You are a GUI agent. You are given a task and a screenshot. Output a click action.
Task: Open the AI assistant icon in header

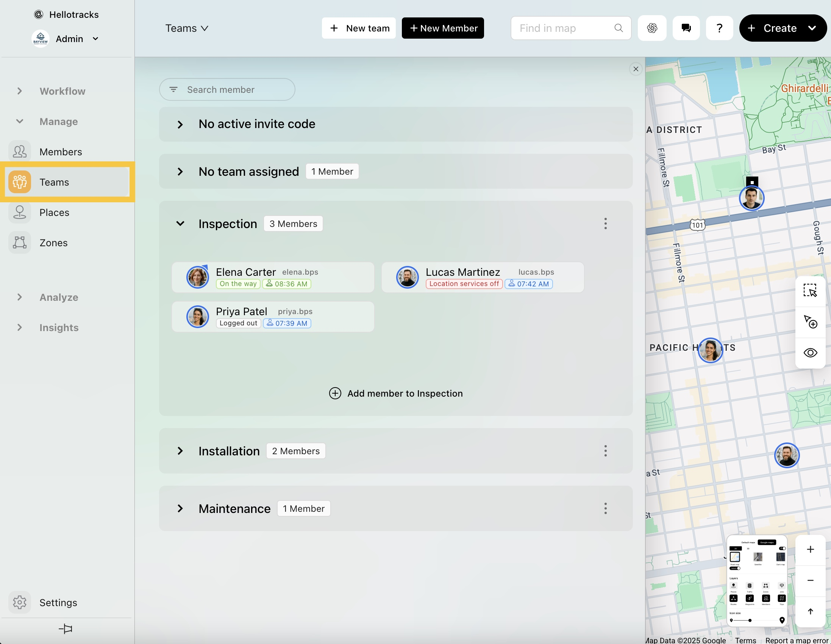[x=652, y=28]
